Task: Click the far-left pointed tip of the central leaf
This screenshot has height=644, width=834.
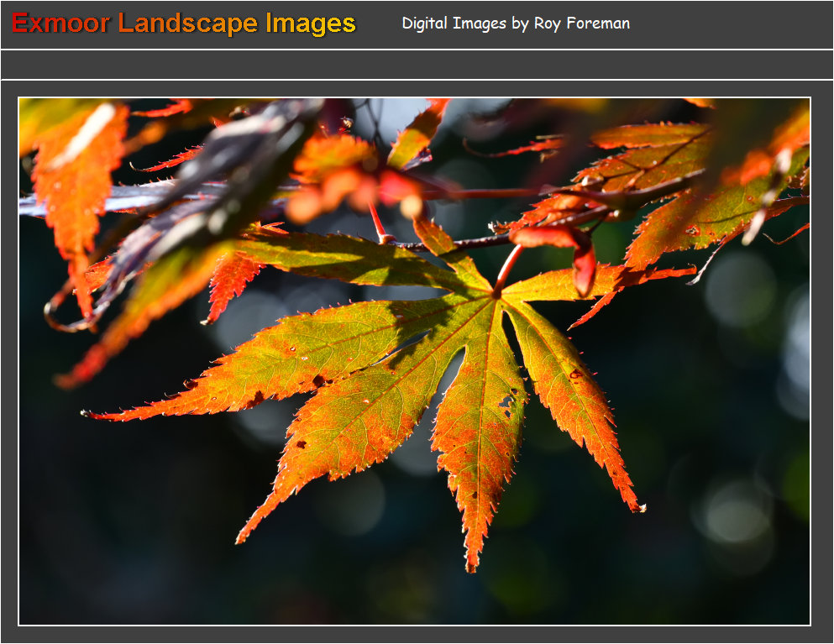Action: (86, 413)
